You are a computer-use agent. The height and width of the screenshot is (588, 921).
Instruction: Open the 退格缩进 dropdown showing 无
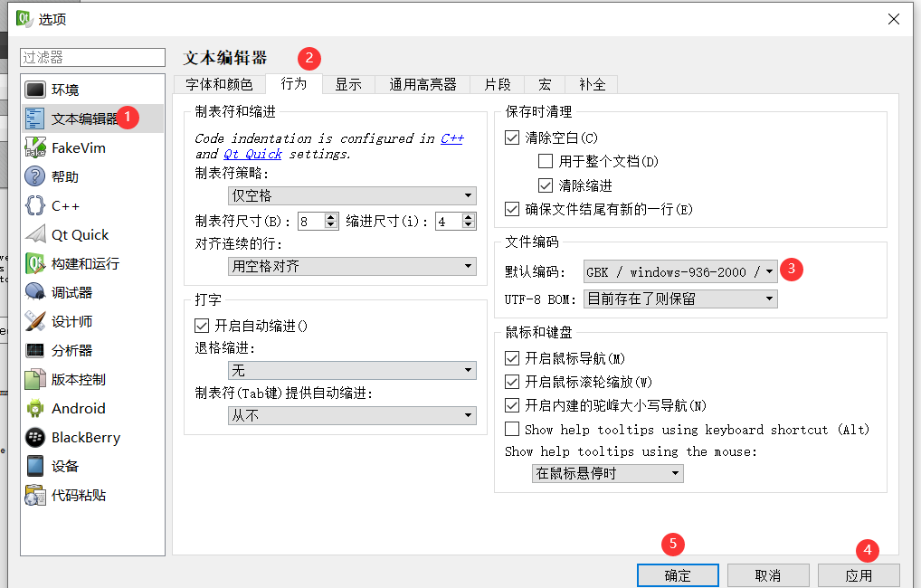[352, 370]
